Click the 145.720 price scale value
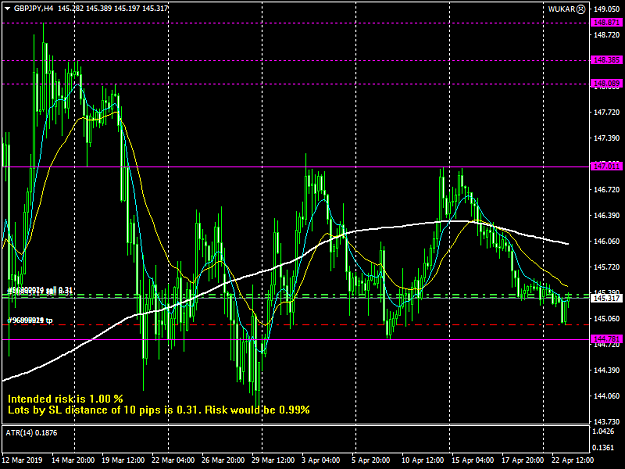This screenshot has height=469, width=625. (x=606, y=267)
